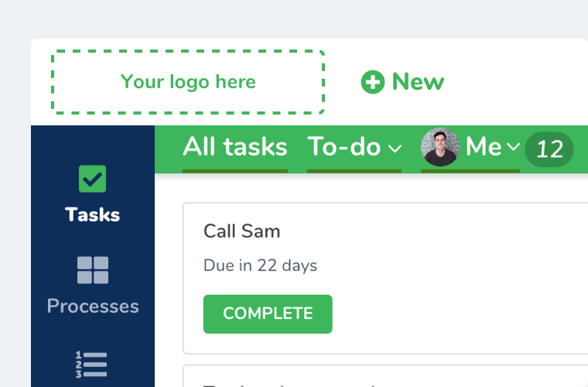Click the Tasks checkmark icon in sidebar
Viewport: 588px width, 387px height.
[x=93, y=179]
